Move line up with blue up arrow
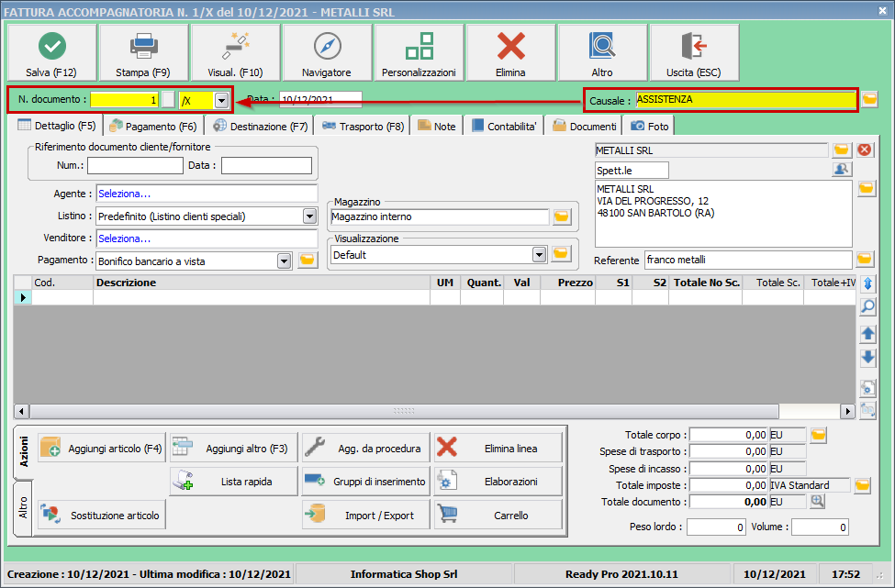 (867, 334)
